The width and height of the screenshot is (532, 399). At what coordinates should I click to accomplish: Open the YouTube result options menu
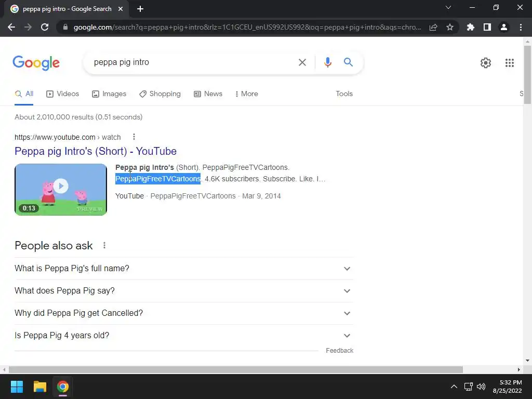pos(134,137)
